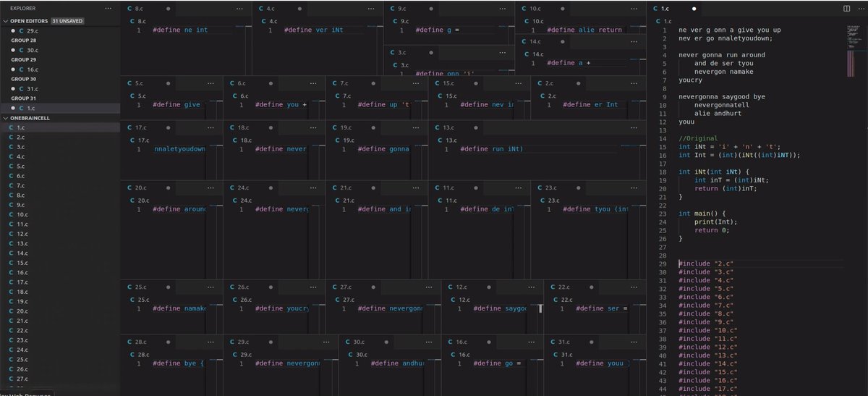Open more actions for the 6.c editor group
The width and height of the screenshot is (868, 396).
313,83
